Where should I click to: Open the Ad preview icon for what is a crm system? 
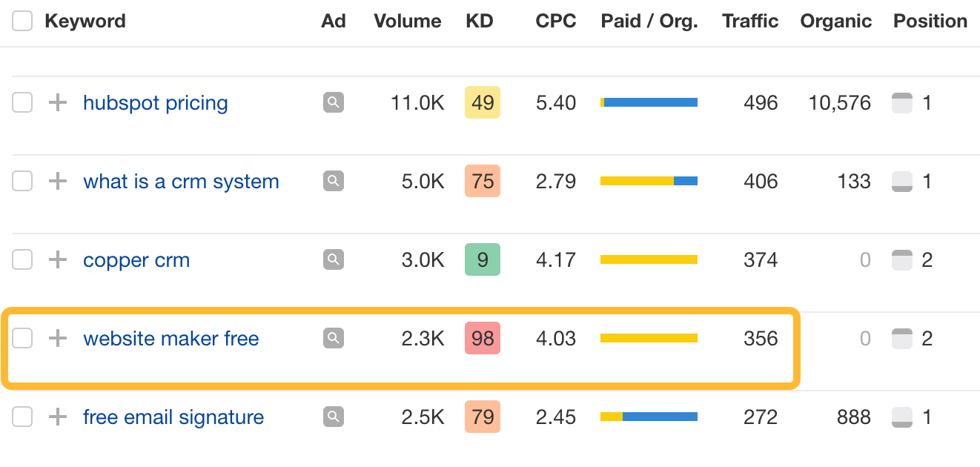tap(333, 181)
